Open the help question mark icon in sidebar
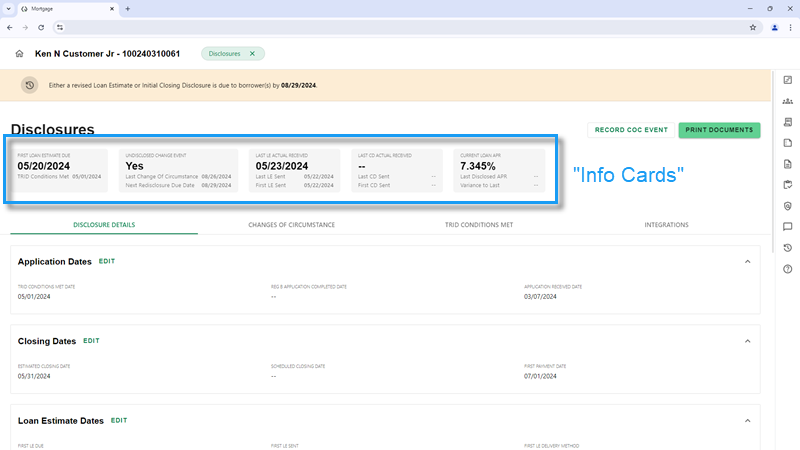800x450 pixels. (x=788, y=269)
